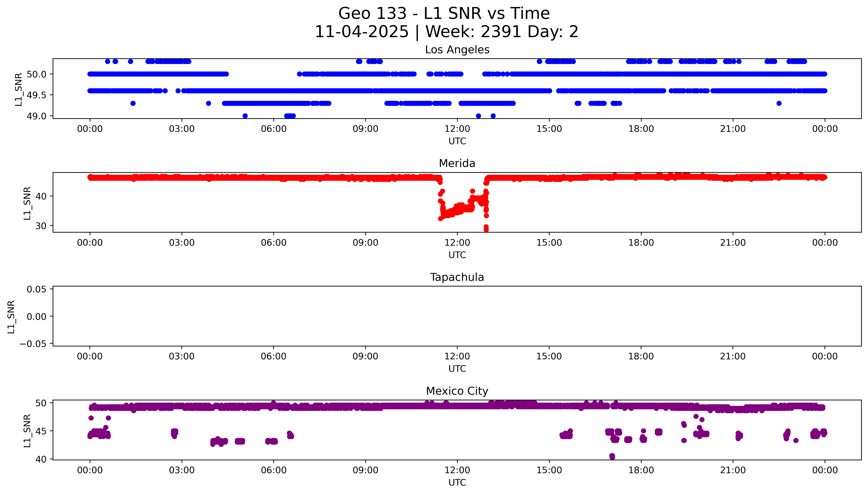Click the 21:00 tick label under the Mexico City plot
The image size is (868, 494).
[x=733, y=470]
